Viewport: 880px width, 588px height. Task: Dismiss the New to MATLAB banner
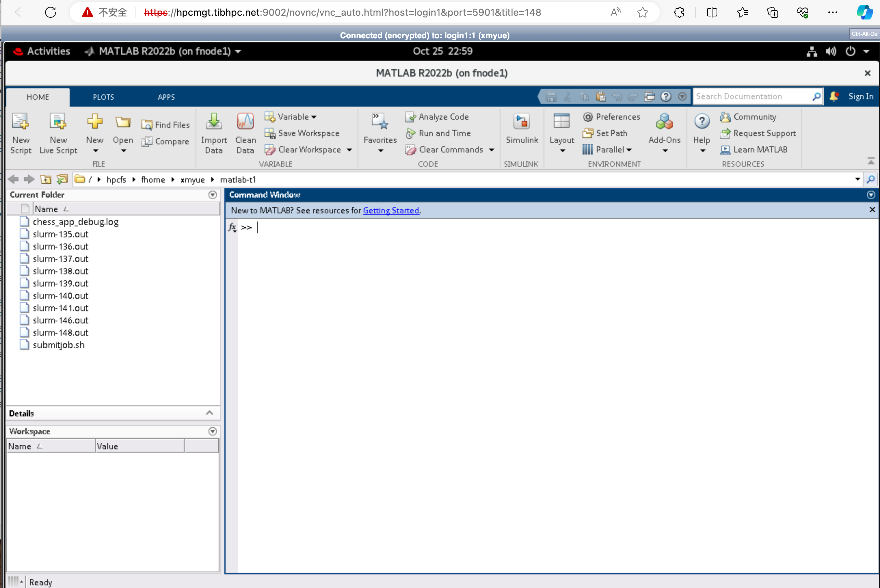coord(872,210)
